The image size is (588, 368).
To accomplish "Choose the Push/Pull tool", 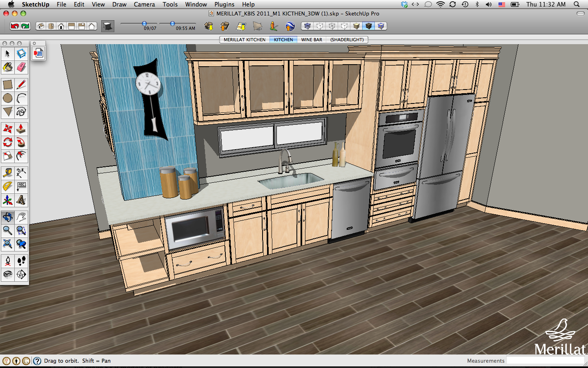I will coord(21,129).
